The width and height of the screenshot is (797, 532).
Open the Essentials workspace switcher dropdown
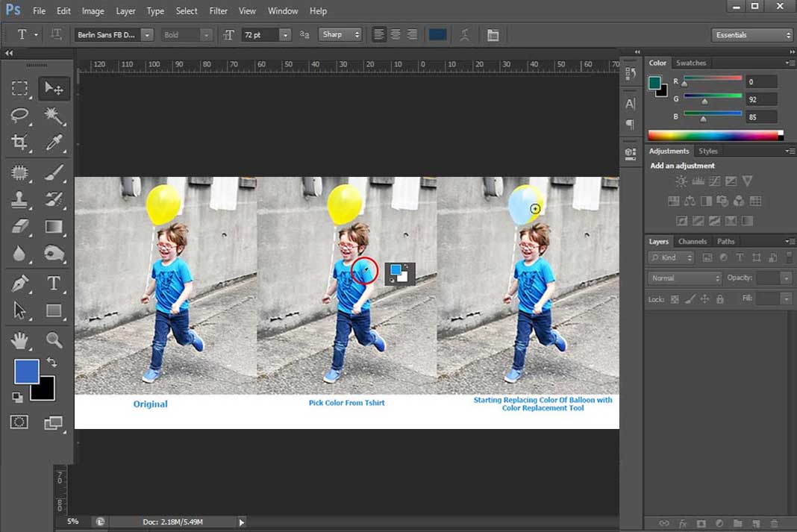(x=751, y=34)
